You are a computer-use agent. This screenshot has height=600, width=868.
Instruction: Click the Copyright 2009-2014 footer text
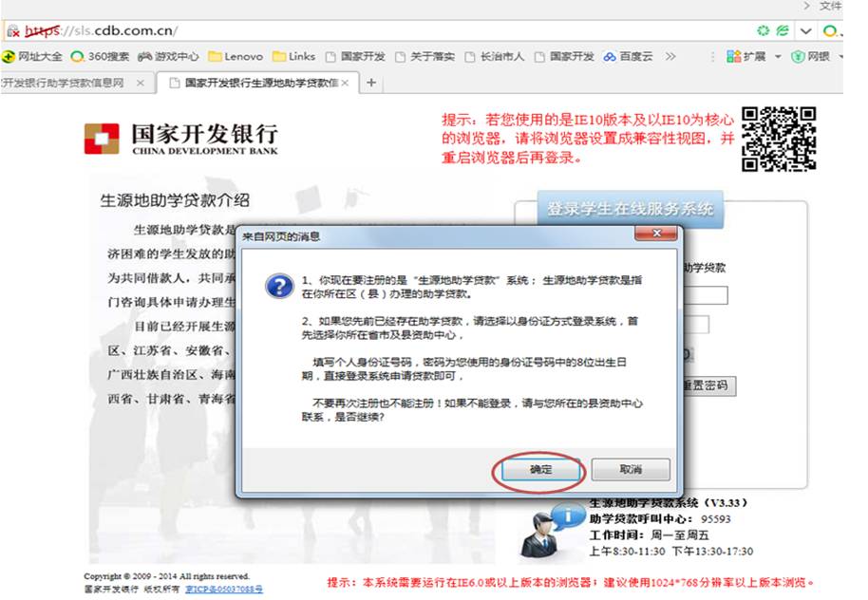pyautogui.click(x=166, y=576)
